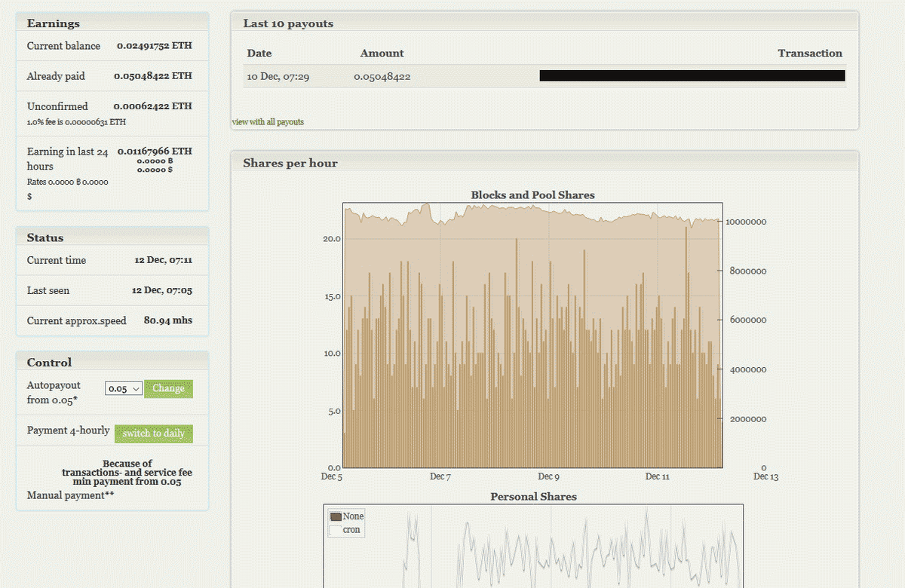Image resolution: width=905 pixels, height=588 pixels.
Task: Click the Earnings panel header
Action: [x=54, y=23]
